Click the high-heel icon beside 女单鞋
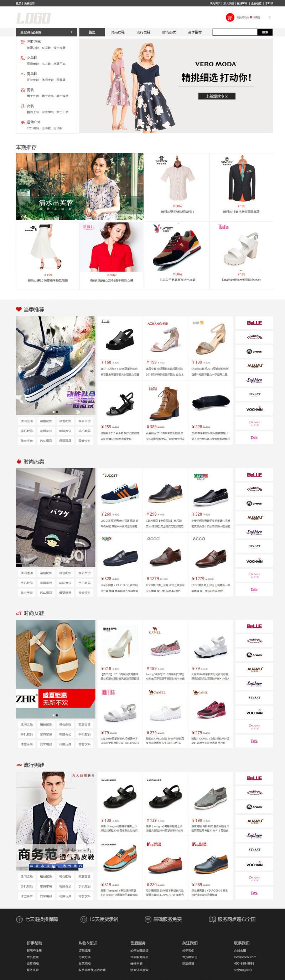The height and width of the screenshot is (980, 285). coord(23,58)
